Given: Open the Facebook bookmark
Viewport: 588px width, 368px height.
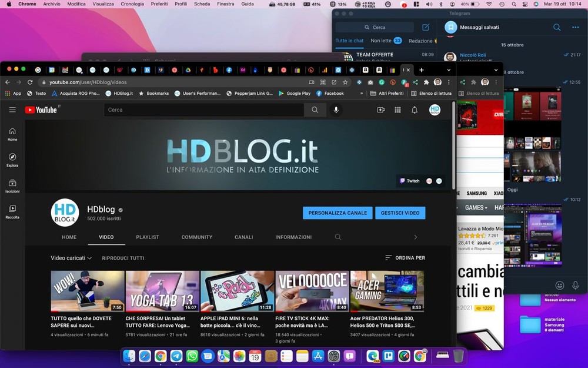Looking at the screenshot, I should pos(330,93).
